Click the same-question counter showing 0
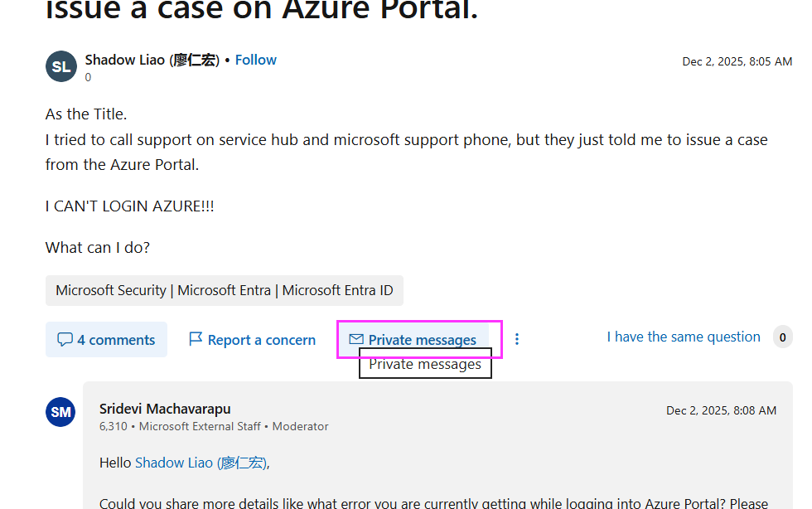The width and height of the screenshot is (812, 509). tap(782, 337)
